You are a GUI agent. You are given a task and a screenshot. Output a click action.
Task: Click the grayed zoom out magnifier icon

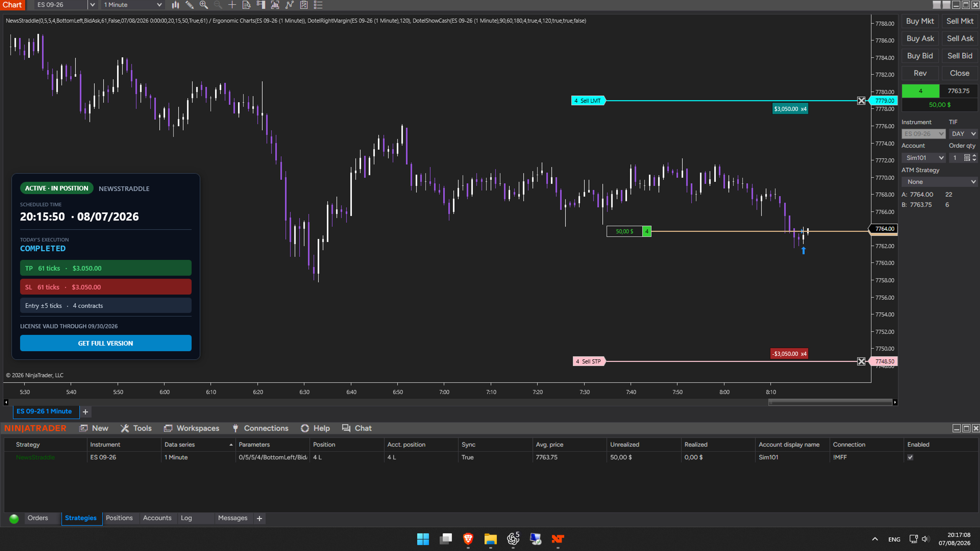(218, 5)
